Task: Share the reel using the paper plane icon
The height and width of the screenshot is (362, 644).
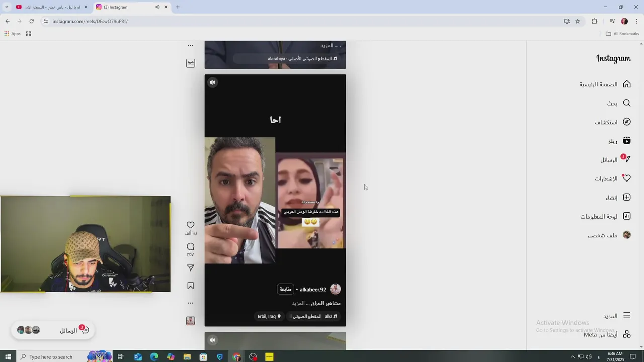Action: tap(190, 268)
